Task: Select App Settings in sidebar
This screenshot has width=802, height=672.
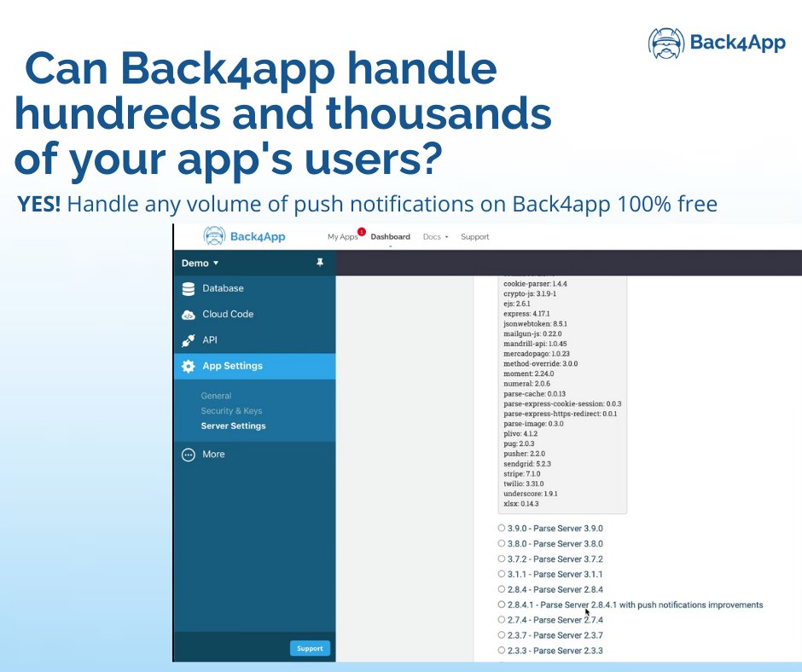Action: tap(254, 366)
